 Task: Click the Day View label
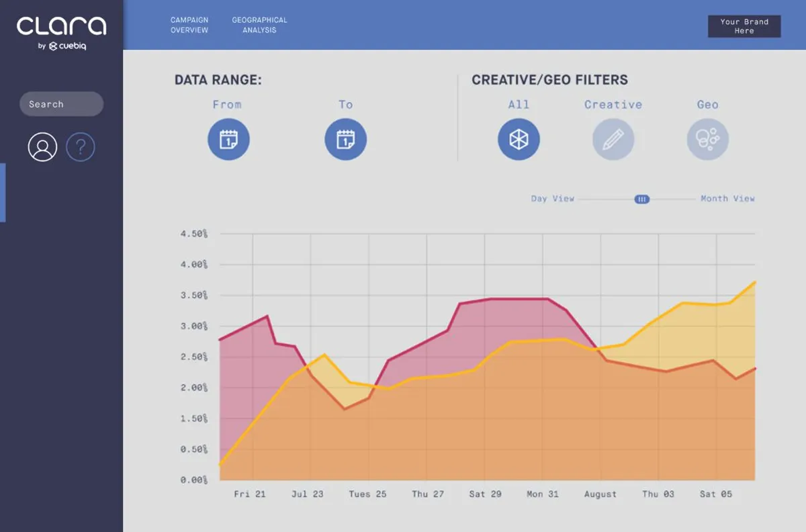[553, 199]
